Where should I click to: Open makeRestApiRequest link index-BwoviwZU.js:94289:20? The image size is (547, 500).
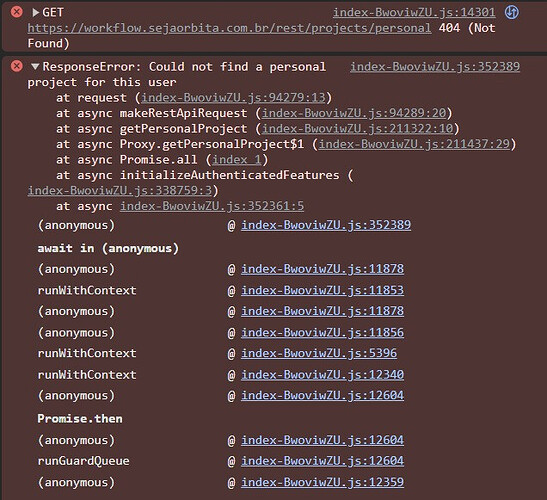[354, 113]
